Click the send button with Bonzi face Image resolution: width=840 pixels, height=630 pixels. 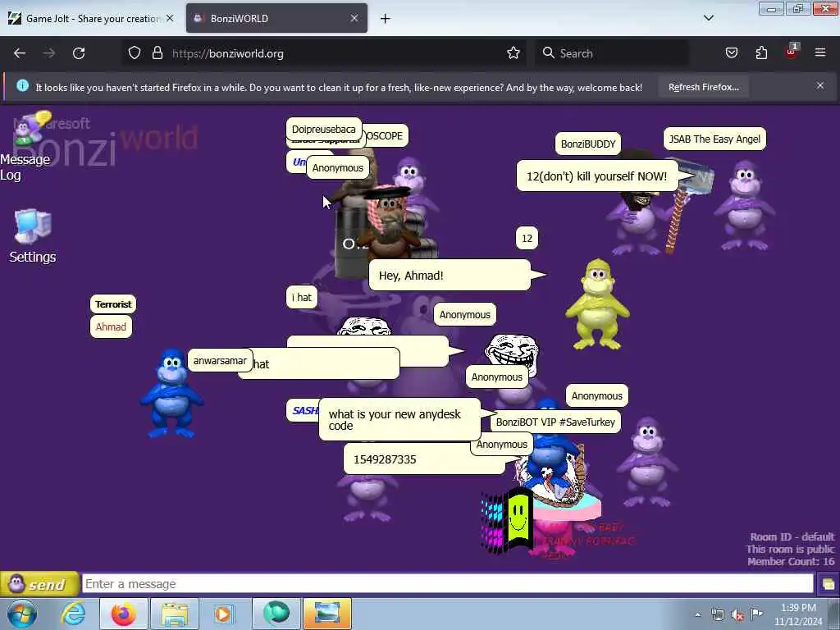[x=39, y=584]
